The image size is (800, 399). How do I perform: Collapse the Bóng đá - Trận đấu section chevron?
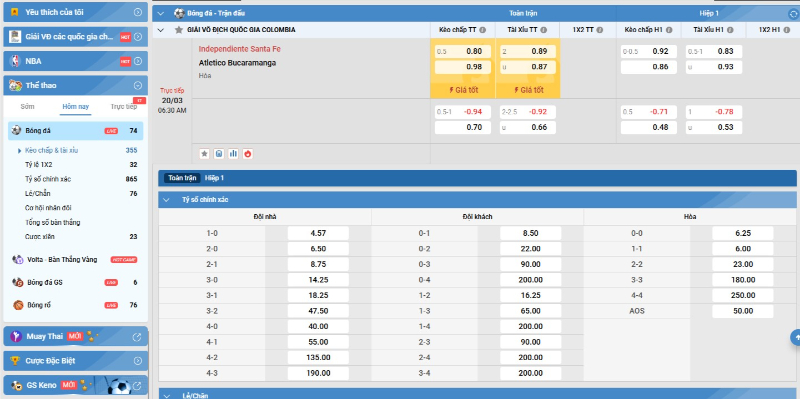(161, 14)
